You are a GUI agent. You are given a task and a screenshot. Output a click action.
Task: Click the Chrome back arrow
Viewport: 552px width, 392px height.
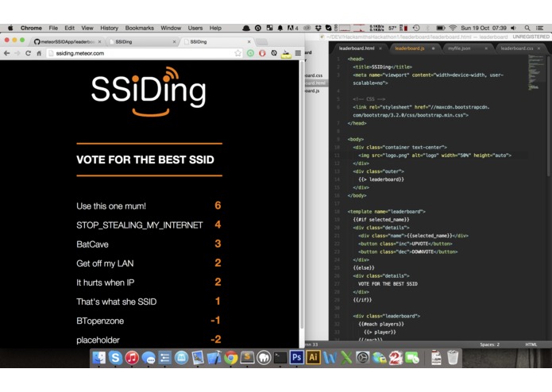pos(6,53)
